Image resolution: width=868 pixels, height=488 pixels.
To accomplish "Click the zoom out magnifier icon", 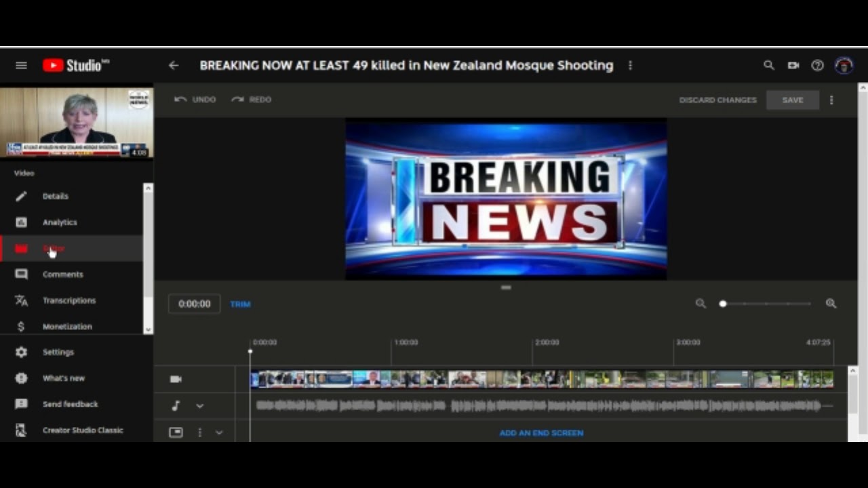I will click(x=701, y=304).
